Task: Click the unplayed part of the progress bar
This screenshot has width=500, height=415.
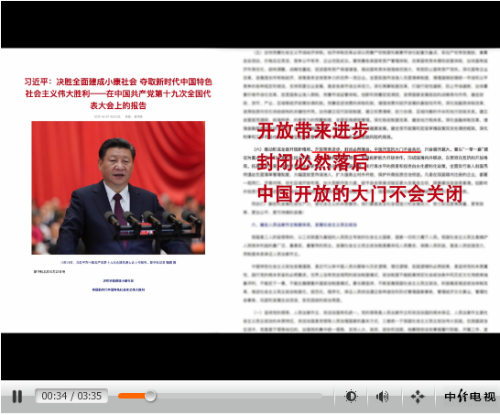Action: click(x=239, y=396)
